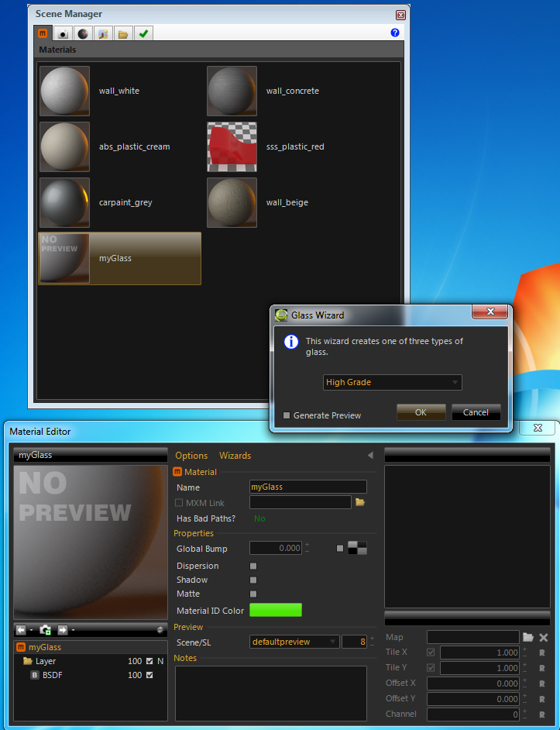Adjust the Global Bump stepper

point(307,548)
